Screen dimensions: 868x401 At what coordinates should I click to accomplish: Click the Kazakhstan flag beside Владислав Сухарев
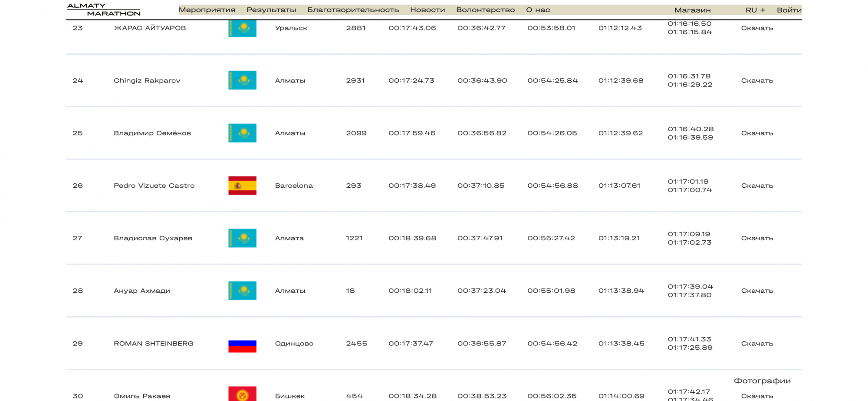coord(242,238)
